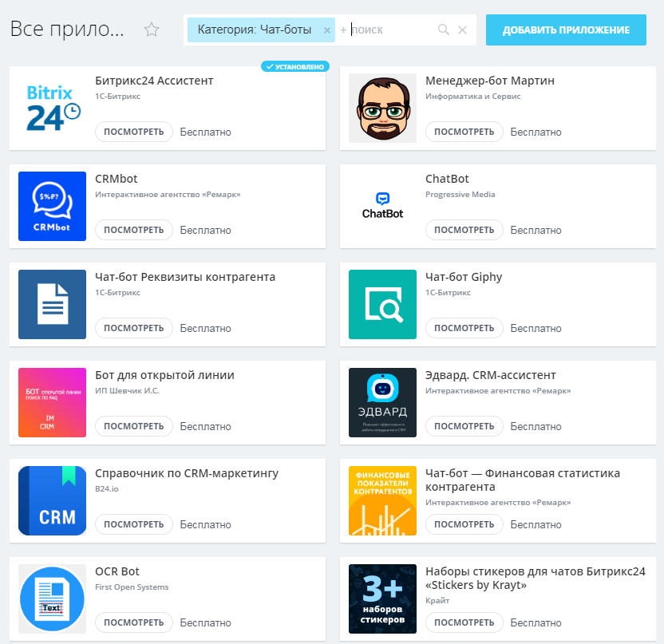Open the pink Бот для открытой линии icon
This screenshot has height=644, width=664.
pyautogui.click(x=53, y=403)
